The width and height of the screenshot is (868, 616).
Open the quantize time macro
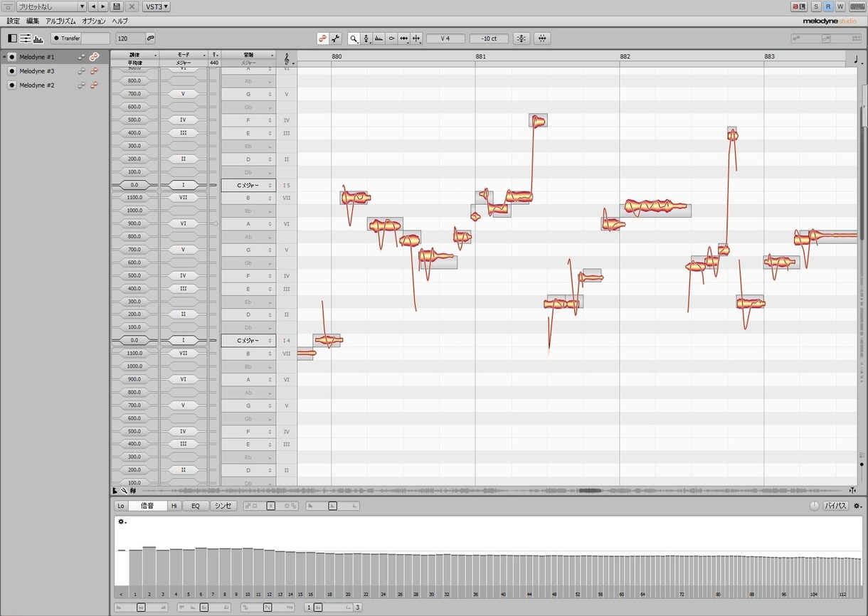coord(543,38)
